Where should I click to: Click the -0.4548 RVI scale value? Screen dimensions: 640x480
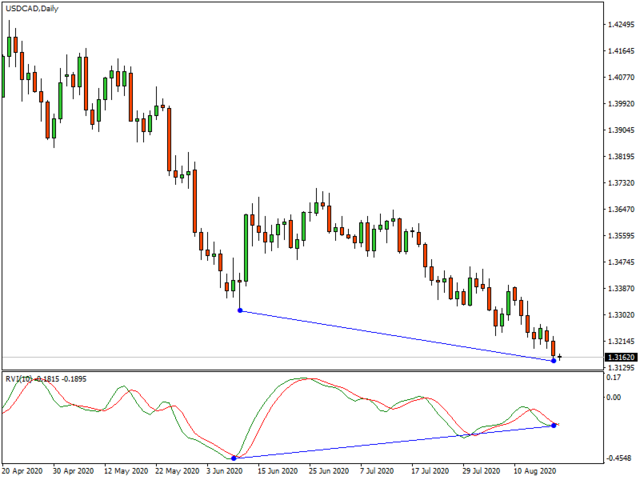620,458
